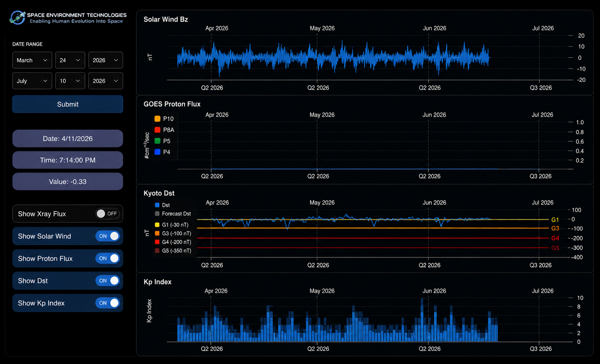Click the May 2026 label on Proton Flux chart
The width and height of the screenshot is (600, 364).
(x=322, y=115)
